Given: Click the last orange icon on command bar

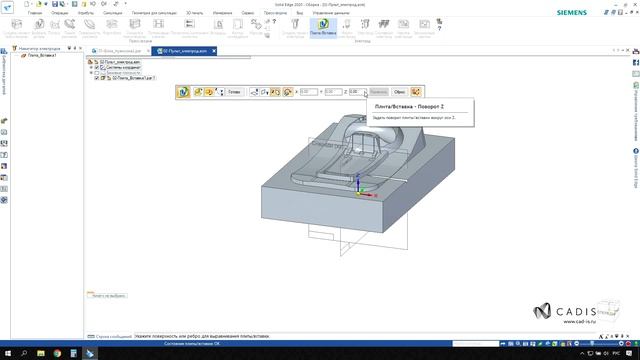Looking at the screenshot, I should pos(416,92).
